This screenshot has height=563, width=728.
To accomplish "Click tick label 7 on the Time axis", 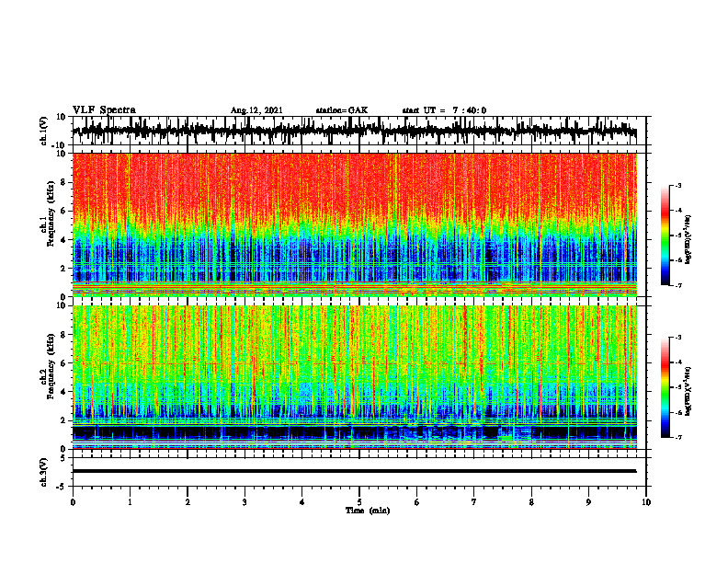I will 474,502.
